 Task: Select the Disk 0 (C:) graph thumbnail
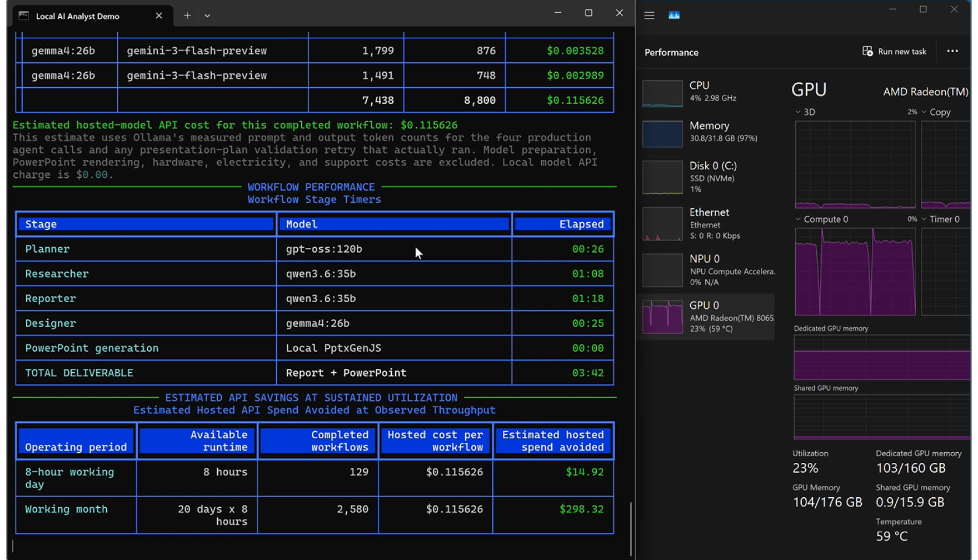(662, 177)
